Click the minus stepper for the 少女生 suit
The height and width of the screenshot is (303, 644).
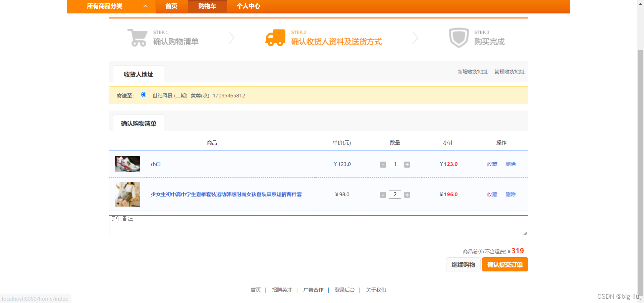(x=383, y=194)
